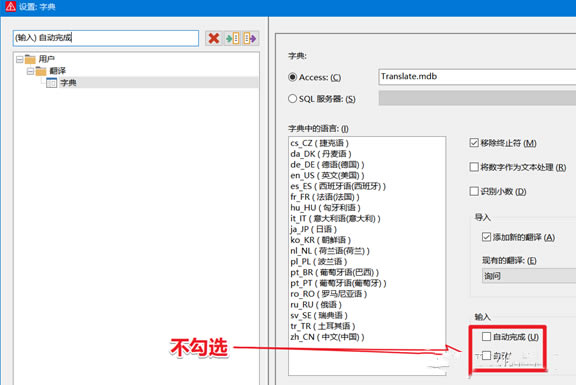Screen dimensions: 576x385
Task: Click the Translate.mdb database field
Action: click(x=477, y=77)
